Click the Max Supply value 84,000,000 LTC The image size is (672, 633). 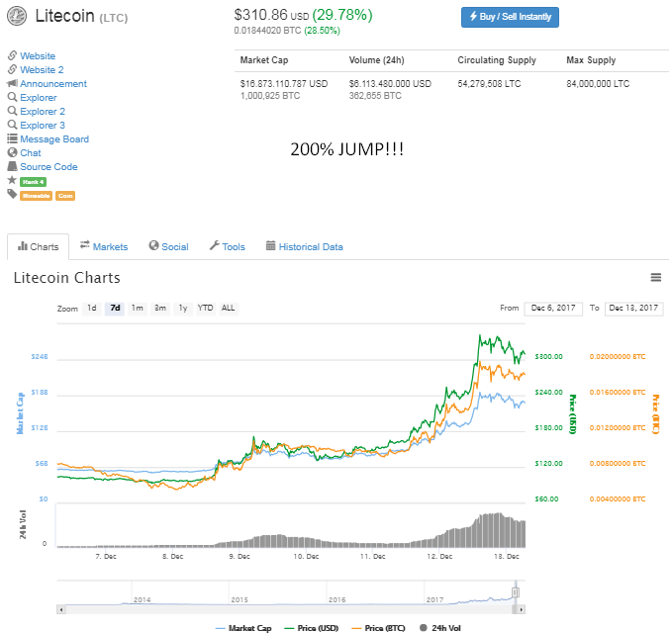[598, 84]
